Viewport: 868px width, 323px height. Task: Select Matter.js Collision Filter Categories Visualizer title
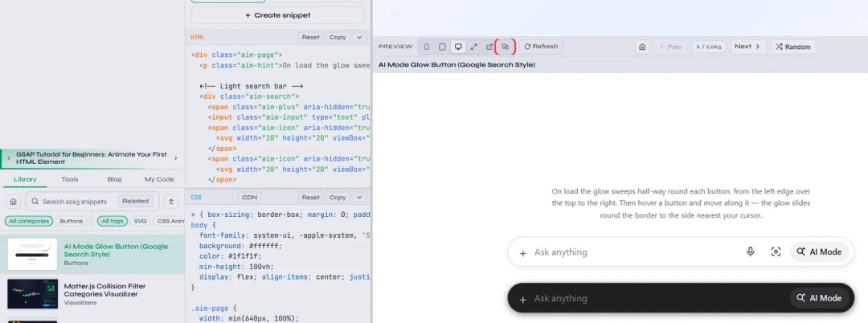(x=105, y=290)
